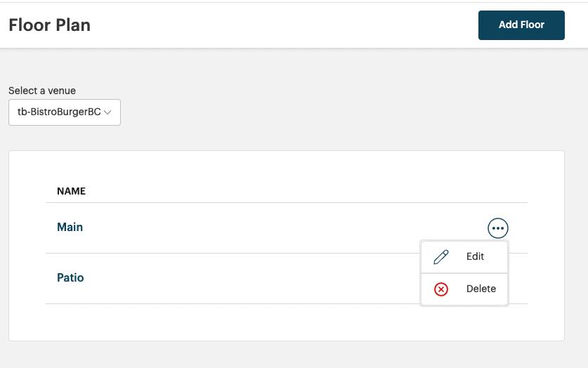Screen dimensions: 588x368
Task: Open the Main floor link
Action: point(70,227)
